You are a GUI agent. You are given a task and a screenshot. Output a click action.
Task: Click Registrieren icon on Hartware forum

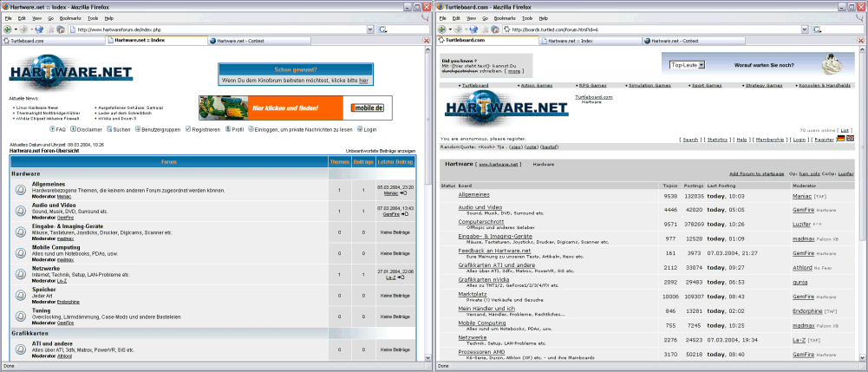click(x=188, y=129)
